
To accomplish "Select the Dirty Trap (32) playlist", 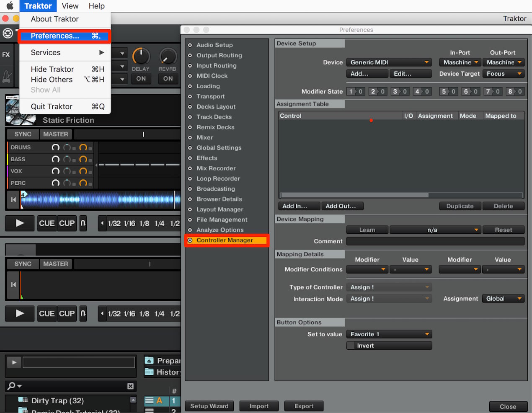I will (x=57, y=400).
